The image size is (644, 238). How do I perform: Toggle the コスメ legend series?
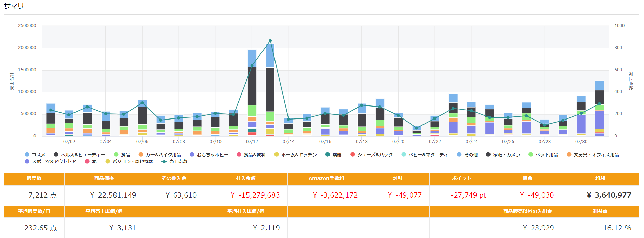coord(35,155)
